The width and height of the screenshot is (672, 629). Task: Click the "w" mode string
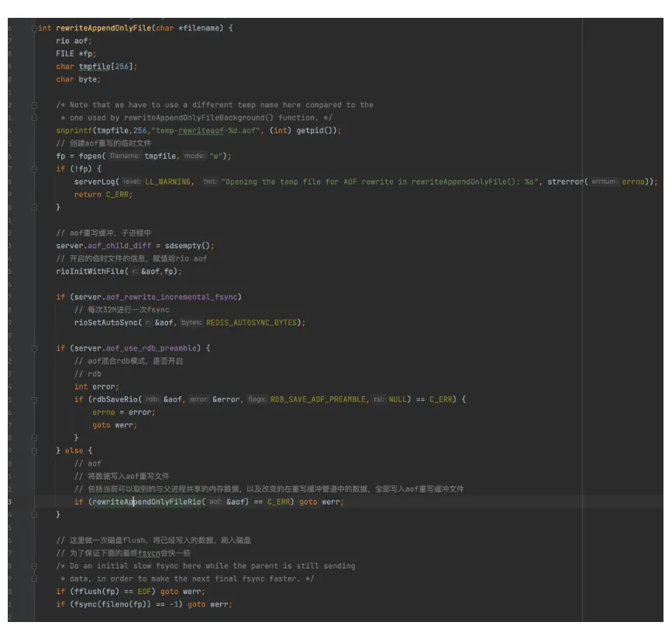point(215,156)
